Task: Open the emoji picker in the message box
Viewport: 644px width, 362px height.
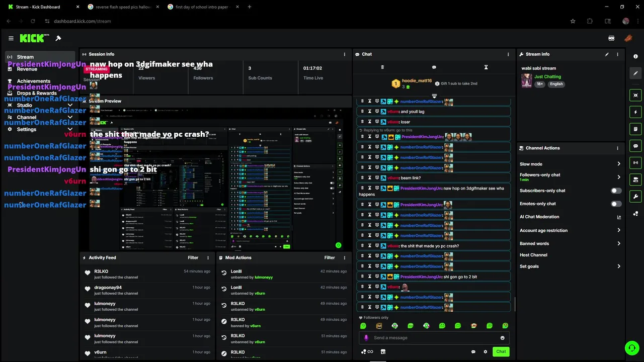Action: (502, 338)
